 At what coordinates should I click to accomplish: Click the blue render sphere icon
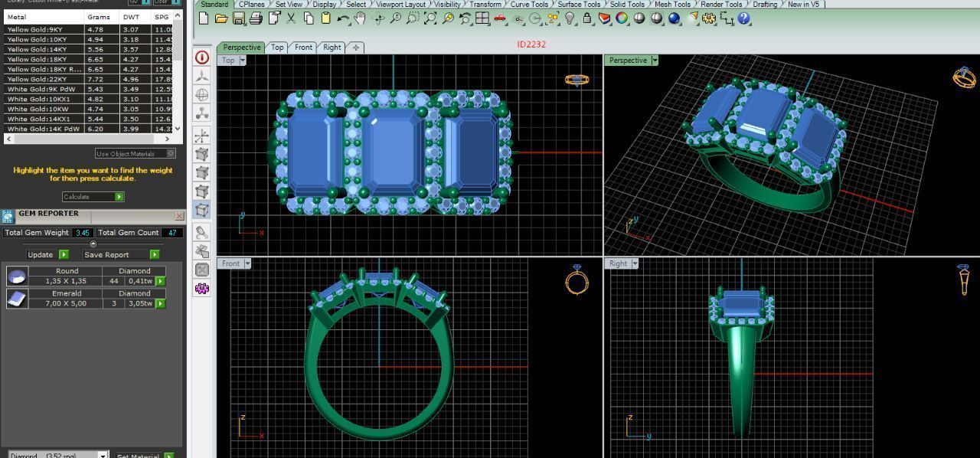tap(675, 18)
